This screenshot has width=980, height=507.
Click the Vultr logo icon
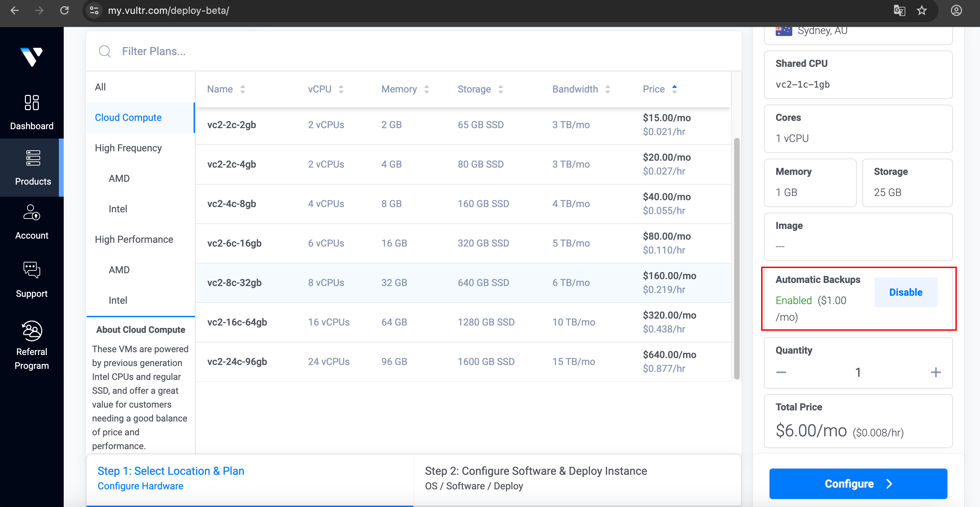click(x=31, y=57)
